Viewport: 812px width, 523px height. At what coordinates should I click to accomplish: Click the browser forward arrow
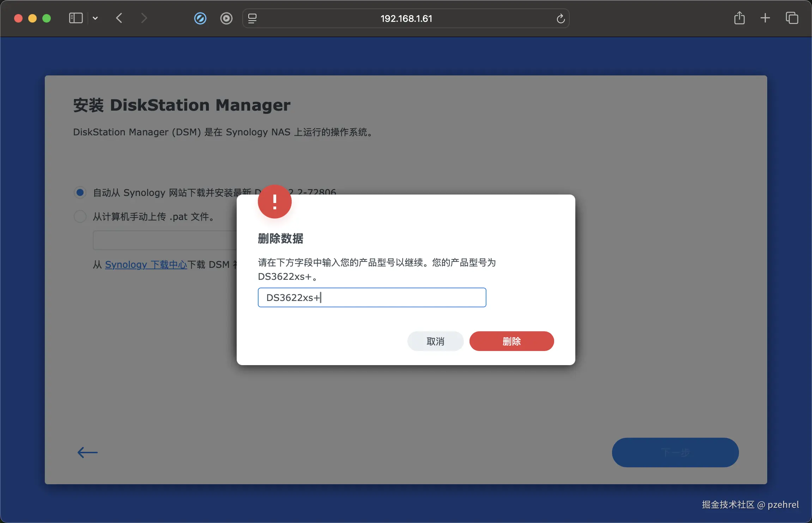(144, 18)
